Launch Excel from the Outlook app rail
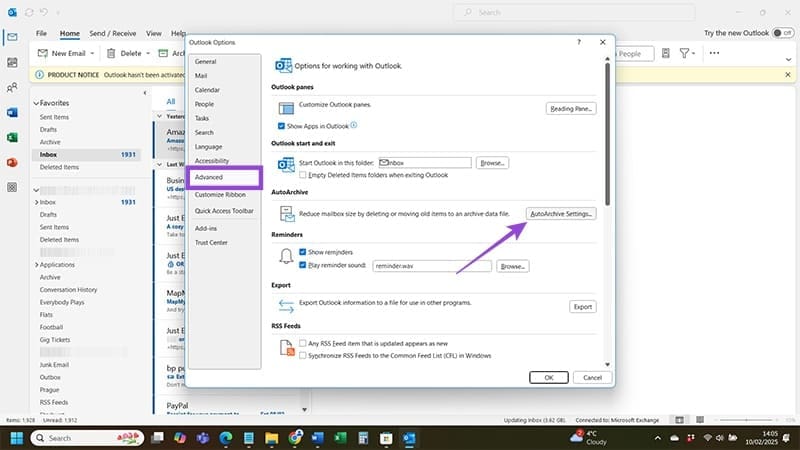 pos(12,137)
